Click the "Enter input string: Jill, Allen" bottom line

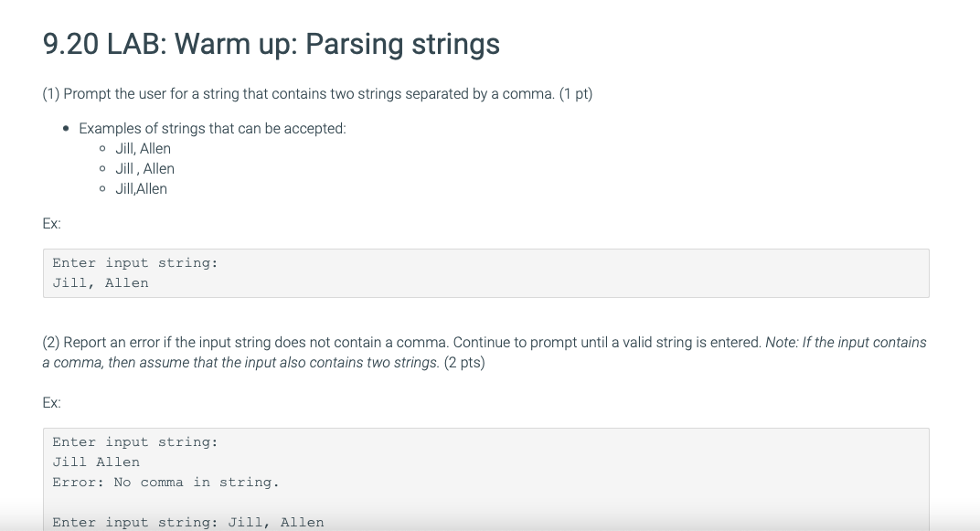click(x=188, y=522)
